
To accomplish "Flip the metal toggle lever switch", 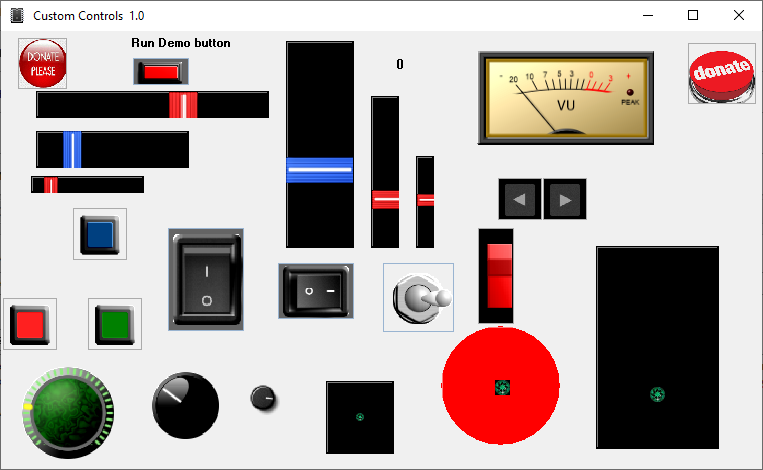I will [418, 297].
